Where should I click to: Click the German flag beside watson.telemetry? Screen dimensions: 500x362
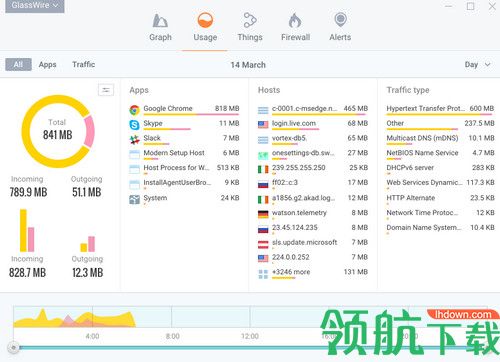263,214
